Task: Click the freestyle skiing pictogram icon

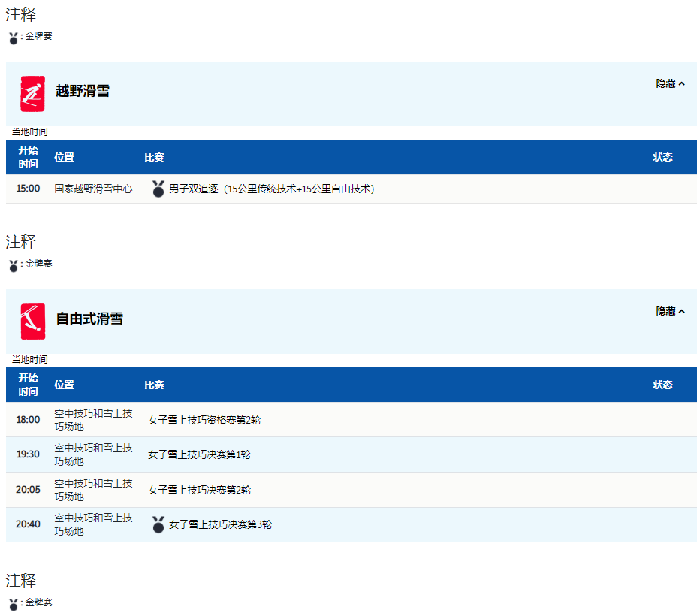Action: coord(32,322)
